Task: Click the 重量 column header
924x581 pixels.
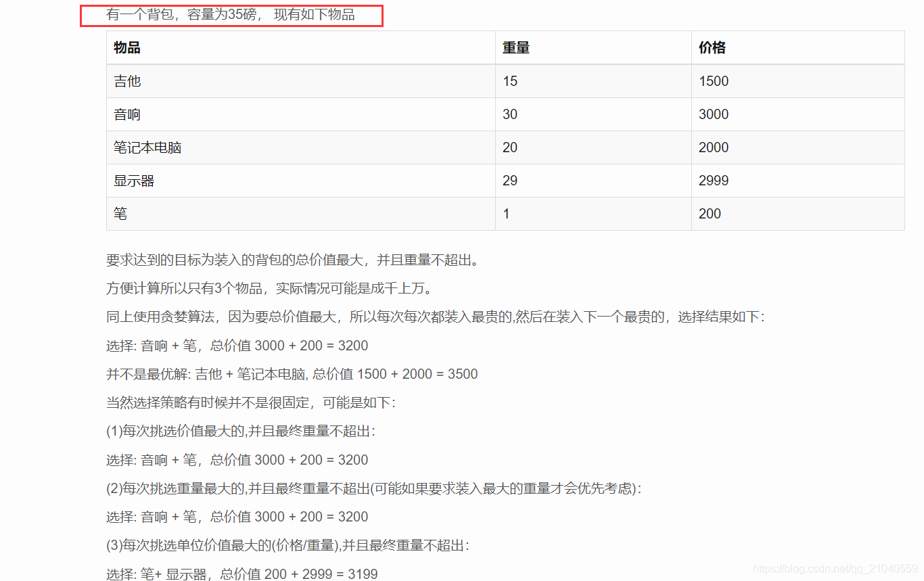Action: click(593, 47)
